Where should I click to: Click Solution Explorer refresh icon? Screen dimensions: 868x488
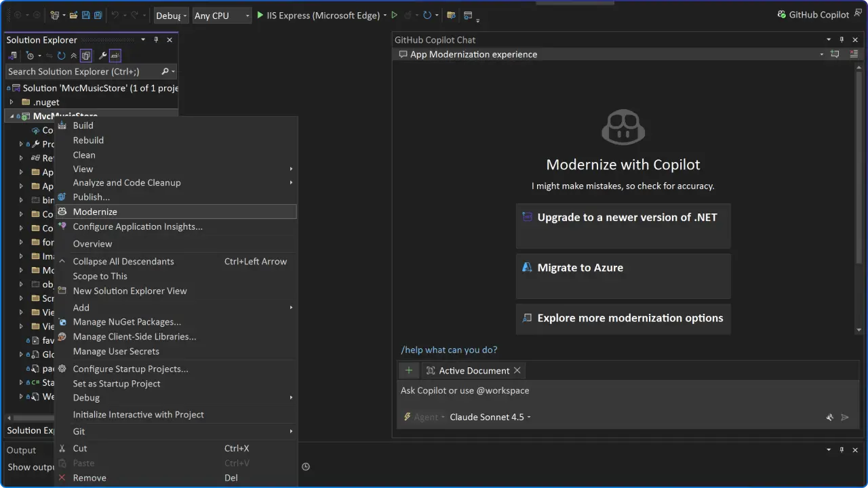pos(61,56)
